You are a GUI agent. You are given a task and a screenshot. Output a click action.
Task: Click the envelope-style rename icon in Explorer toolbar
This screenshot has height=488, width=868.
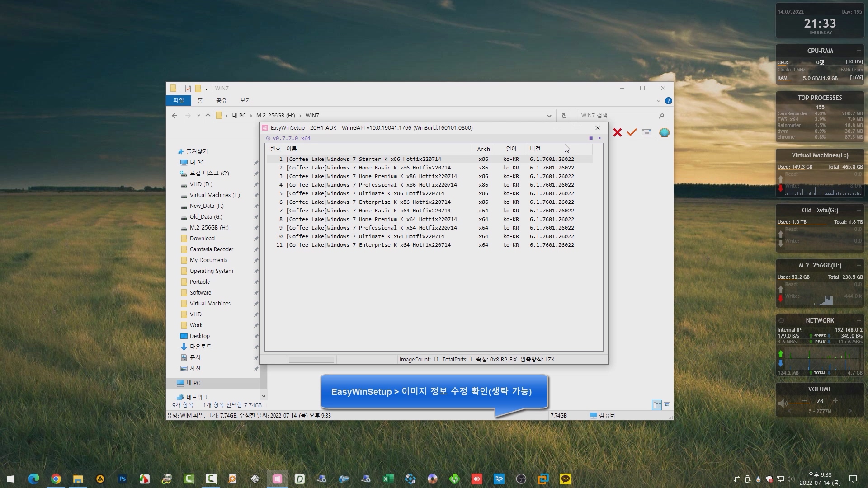coord(646,132)
